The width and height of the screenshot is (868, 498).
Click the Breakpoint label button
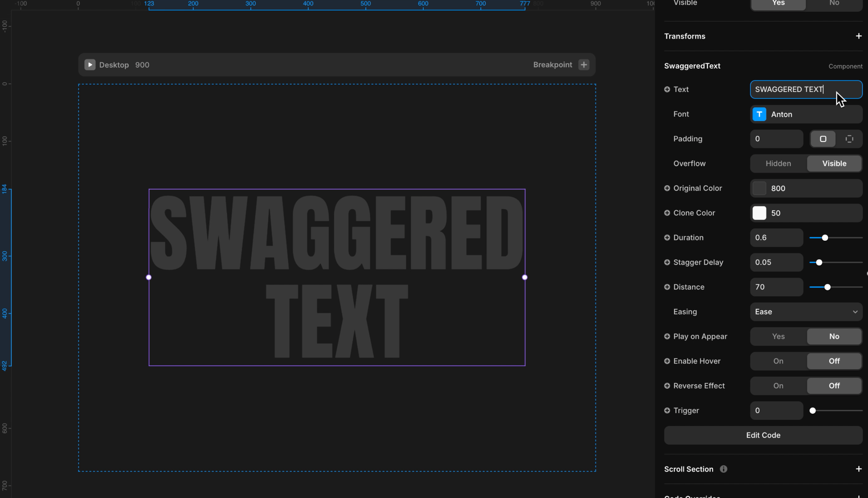coord(552,65)
